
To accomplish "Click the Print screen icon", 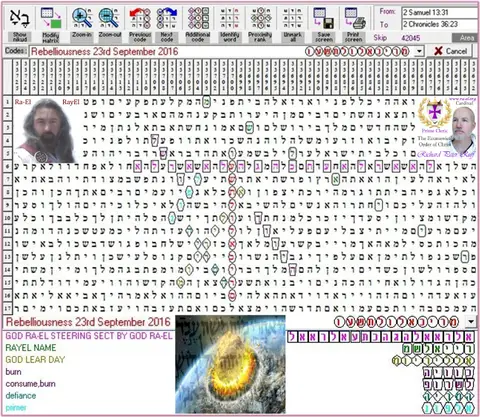I will coord(355,18).
